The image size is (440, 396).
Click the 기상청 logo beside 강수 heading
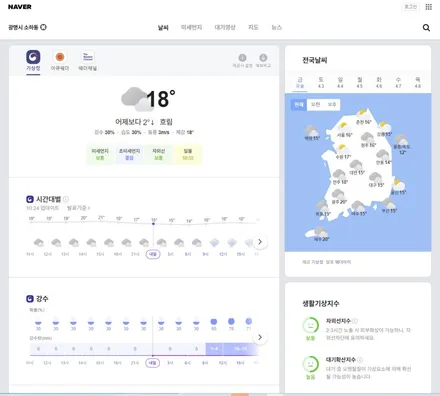tap(30, 298)
